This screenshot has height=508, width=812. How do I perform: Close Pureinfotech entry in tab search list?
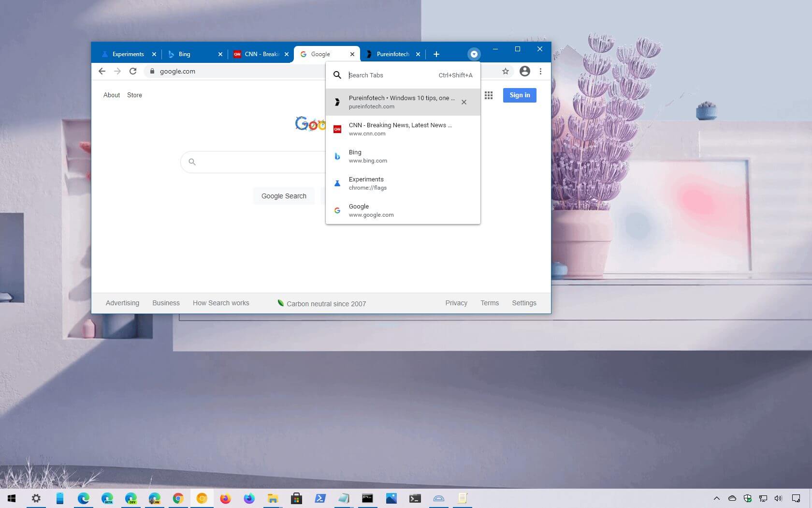(x=464, y=102)
